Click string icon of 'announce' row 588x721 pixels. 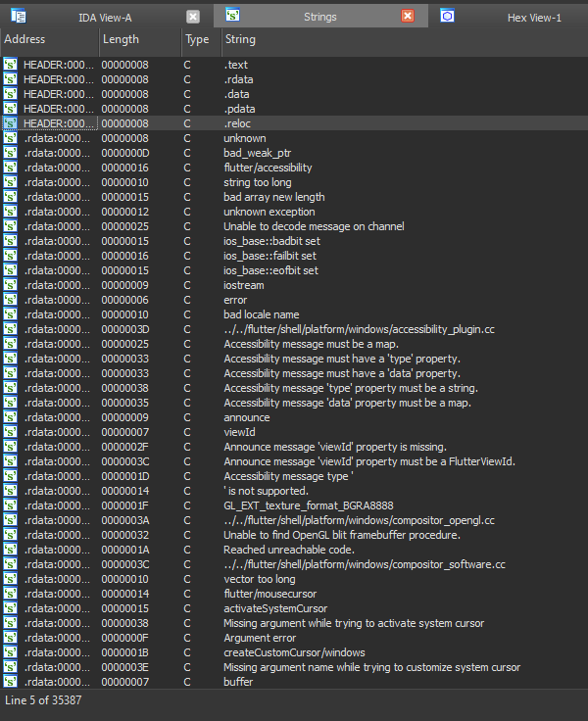click(x=10, y=417)
